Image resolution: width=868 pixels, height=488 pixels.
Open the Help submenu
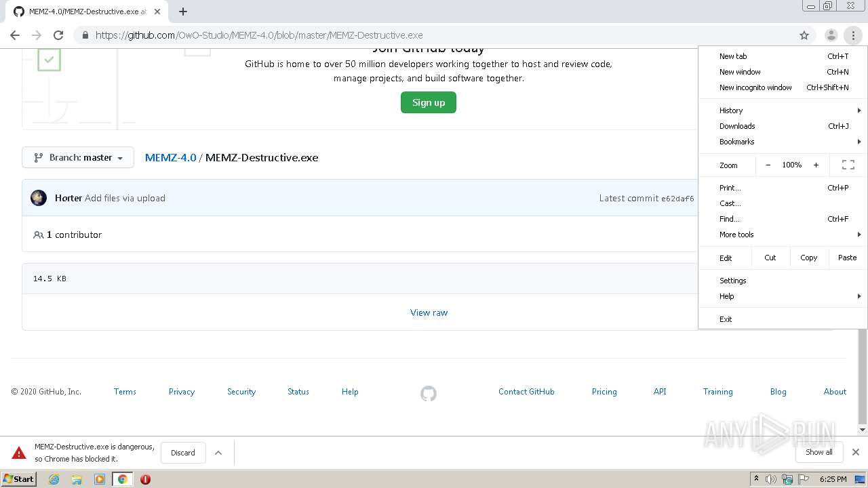[783, 296]
